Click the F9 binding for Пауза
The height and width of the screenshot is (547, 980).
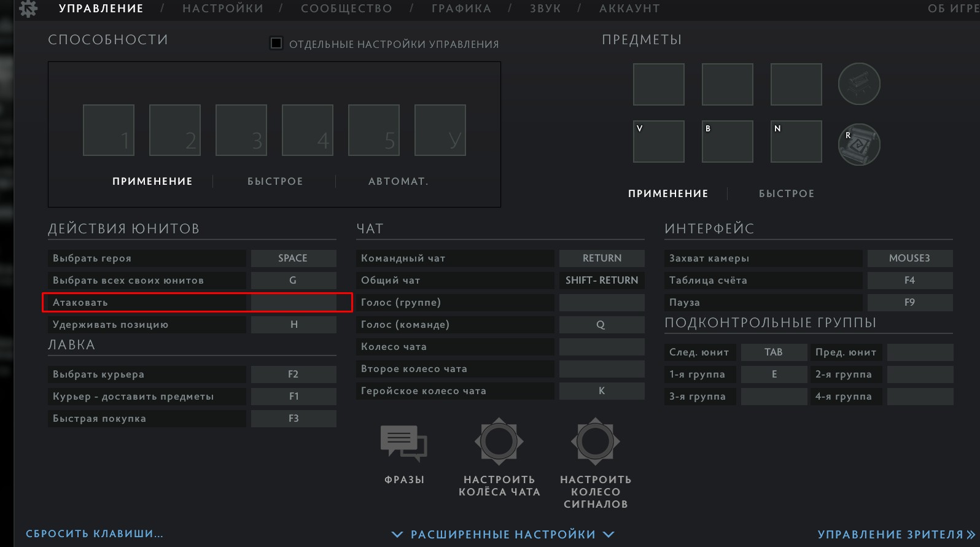(x=910, y=302)
